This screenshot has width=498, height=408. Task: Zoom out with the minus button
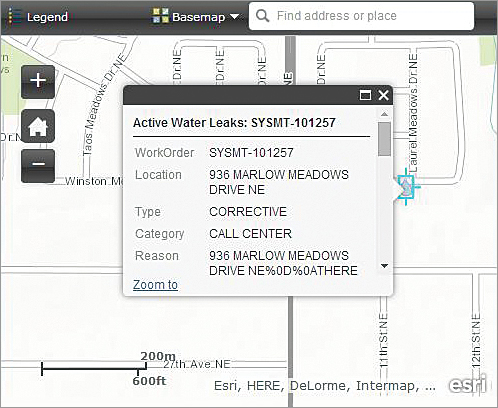coord(38,166)
